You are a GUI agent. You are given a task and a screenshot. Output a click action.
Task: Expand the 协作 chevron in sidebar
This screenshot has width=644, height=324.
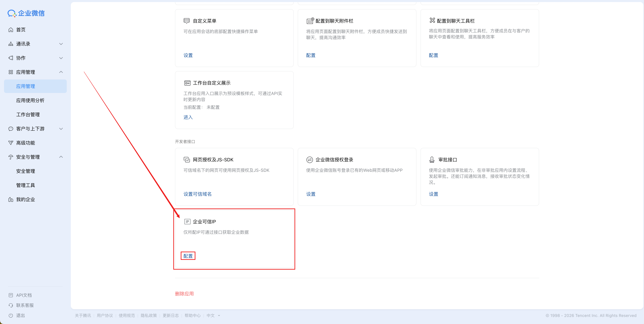coord(61,58)
